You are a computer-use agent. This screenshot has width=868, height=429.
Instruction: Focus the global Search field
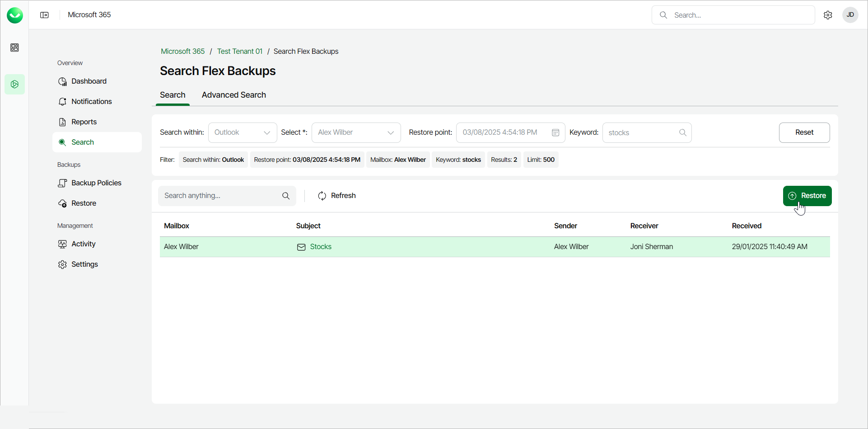tap(733, 15)
